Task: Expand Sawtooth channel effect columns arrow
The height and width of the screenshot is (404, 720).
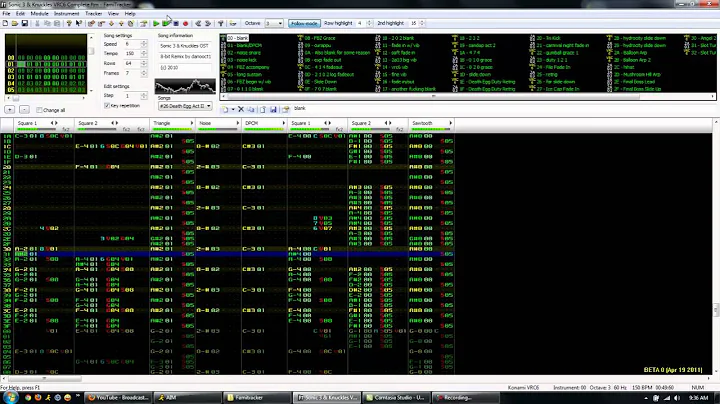Action: pyautogui.click(x=450, y=123)
